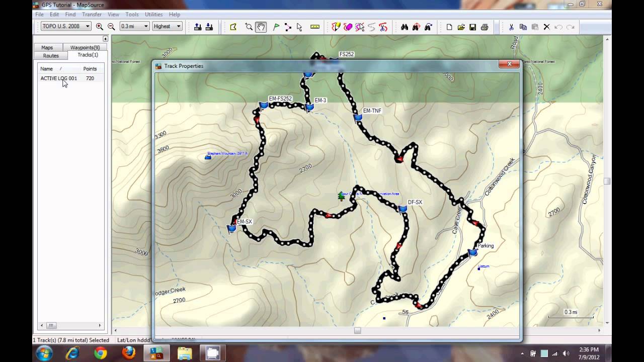Screen dimensions: 644x362
Task: Switch to the Waypoints(9) tab
Action: click(x=85, y=47)
